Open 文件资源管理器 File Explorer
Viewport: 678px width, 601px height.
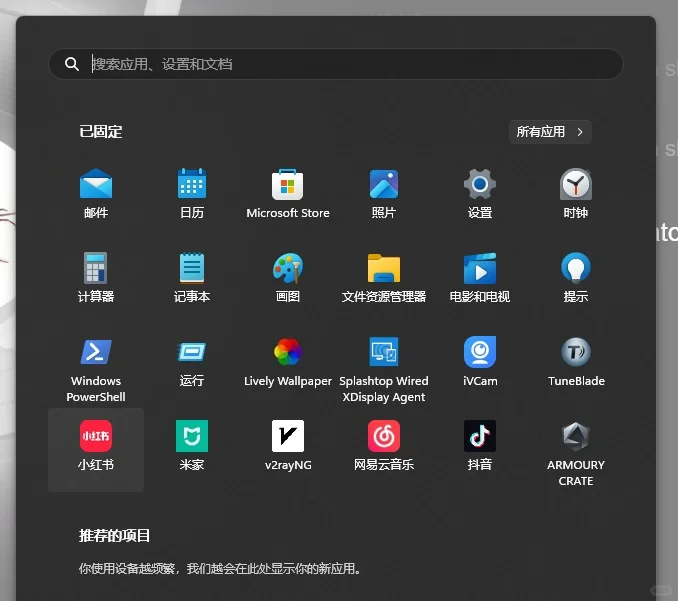384,277
